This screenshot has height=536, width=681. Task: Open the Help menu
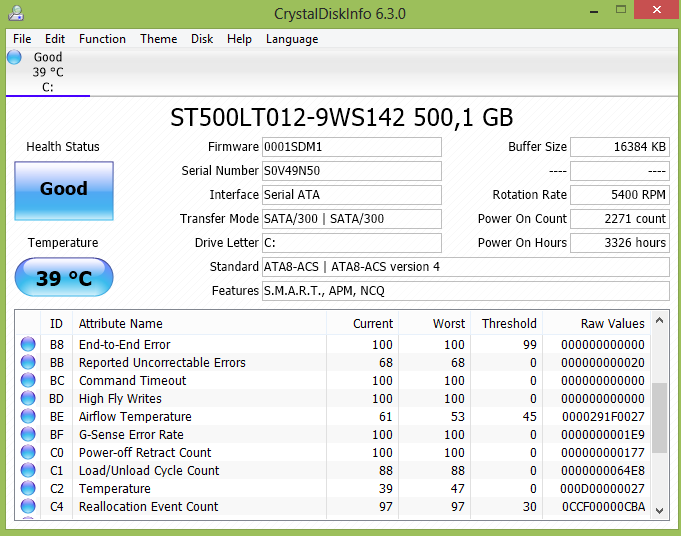[x=239, y=39]
